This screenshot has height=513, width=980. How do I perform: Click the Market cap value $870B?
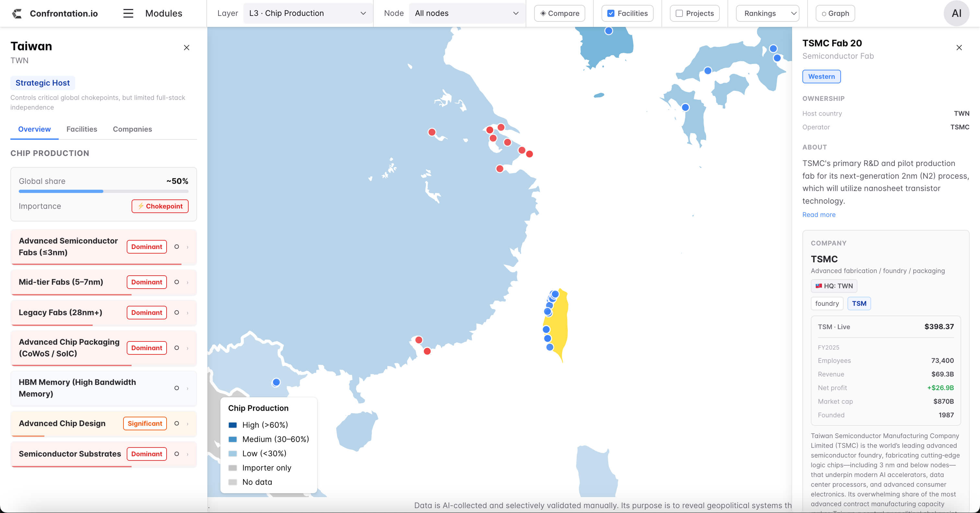943,401
